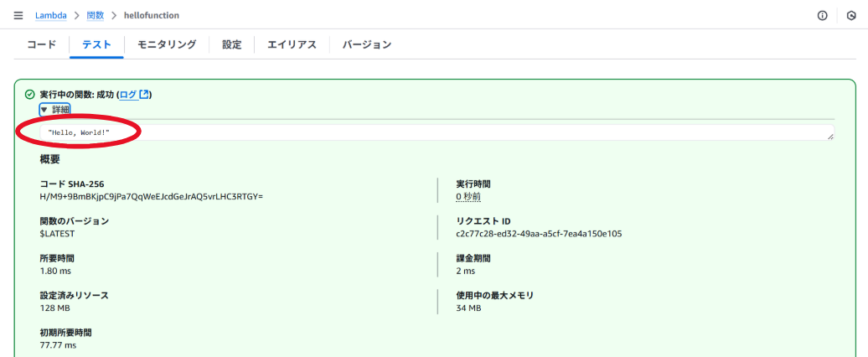Click the 1.80 ms duration value
868x357 pixels.
click(55, 272)
